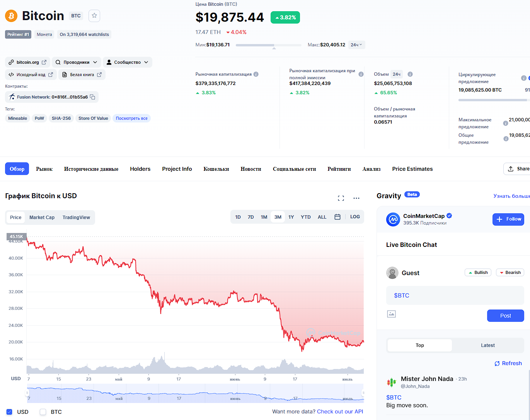Expand the Сообщество dropdown
This screenshot has width=530, height=420.
[127, 62]
